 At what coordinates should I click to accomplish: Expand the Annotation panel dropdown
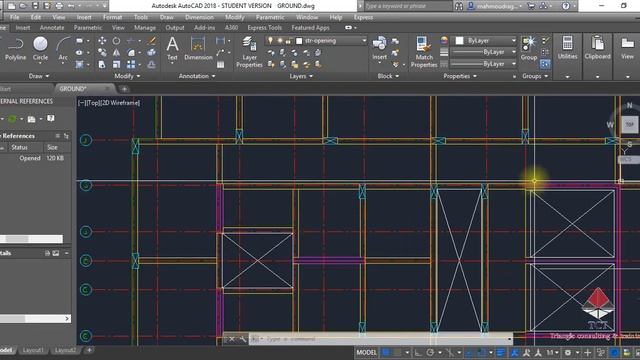[x=197, y=76]
